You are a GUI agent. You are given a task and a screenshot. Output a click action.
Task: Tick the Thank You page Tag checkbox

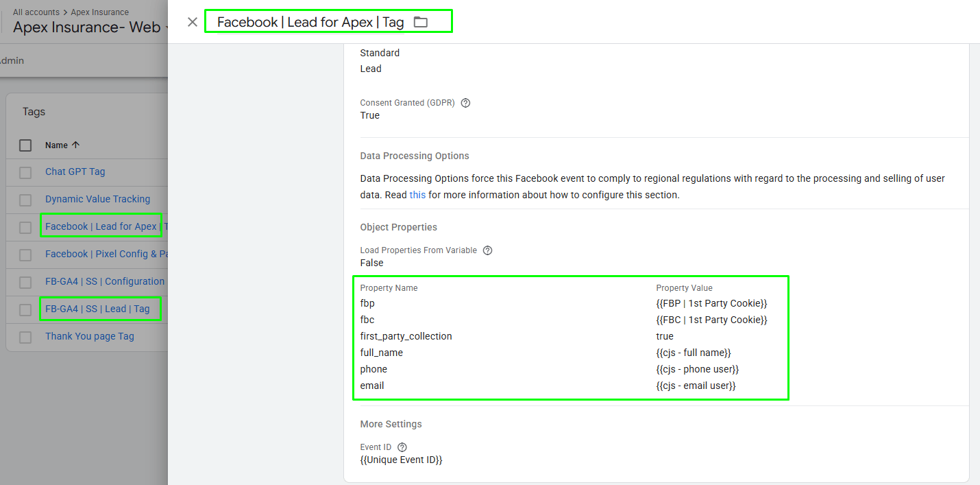tap(25, 337)
